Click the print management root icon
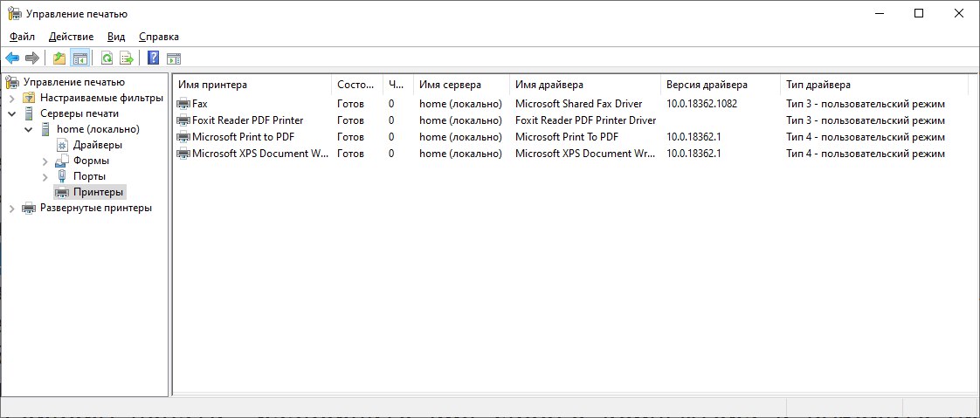The height and width of the screenshot is (418, 980). click(x=12, y=82)
